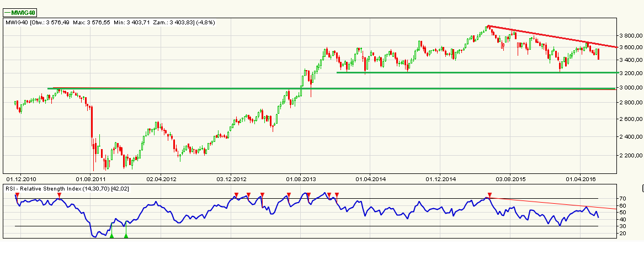Screen dimensions: 644x254
Task: Click the 01.12.2014 date axis label
Action: click(x=440, y=179)
